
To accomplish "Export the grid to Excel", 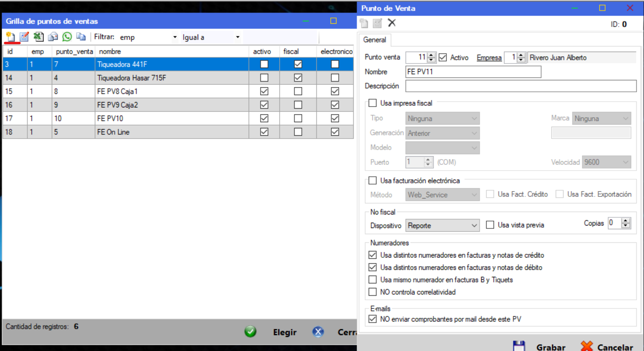I will tap(39, 37).
